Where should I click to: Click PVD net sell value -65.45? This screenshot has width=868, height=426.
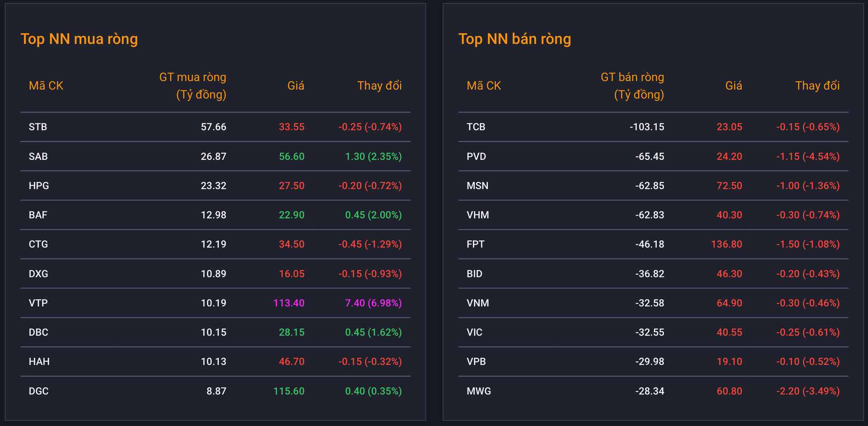[x=650, y=156]
